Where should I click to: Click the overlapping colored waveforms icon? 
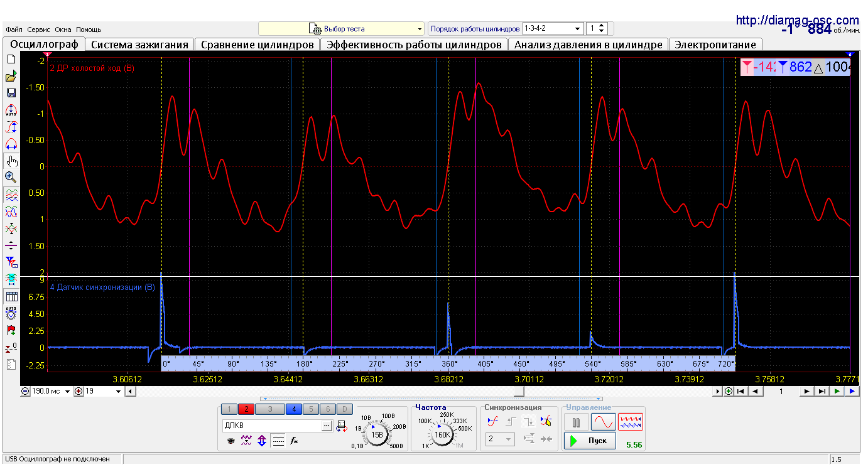click(x=11, y=211)
